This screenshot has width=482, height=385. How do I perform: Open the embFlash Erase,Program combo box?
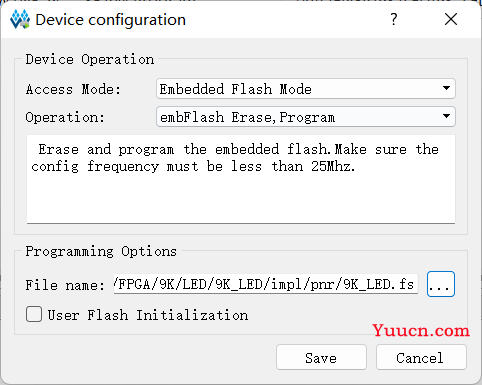tap(306, 117)
